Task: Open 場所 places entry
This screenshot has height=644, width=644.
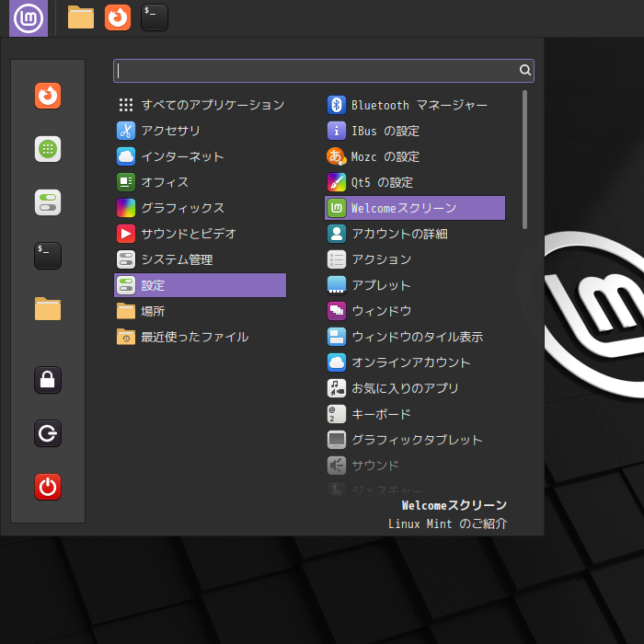Action: click(x=200, y=311)
